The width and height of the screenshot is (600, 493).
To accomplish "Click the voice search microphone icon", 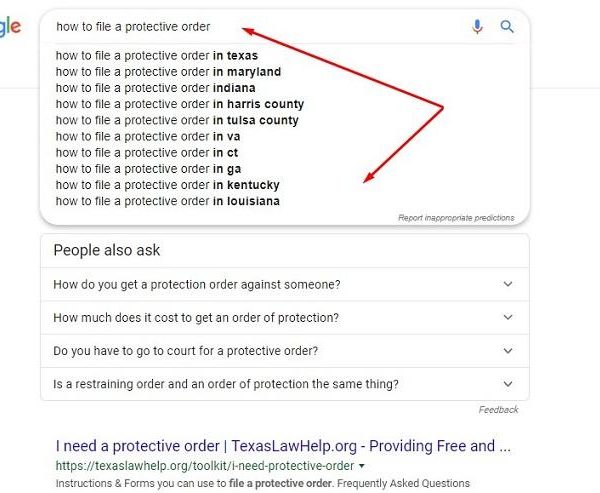I will [478, 27].
